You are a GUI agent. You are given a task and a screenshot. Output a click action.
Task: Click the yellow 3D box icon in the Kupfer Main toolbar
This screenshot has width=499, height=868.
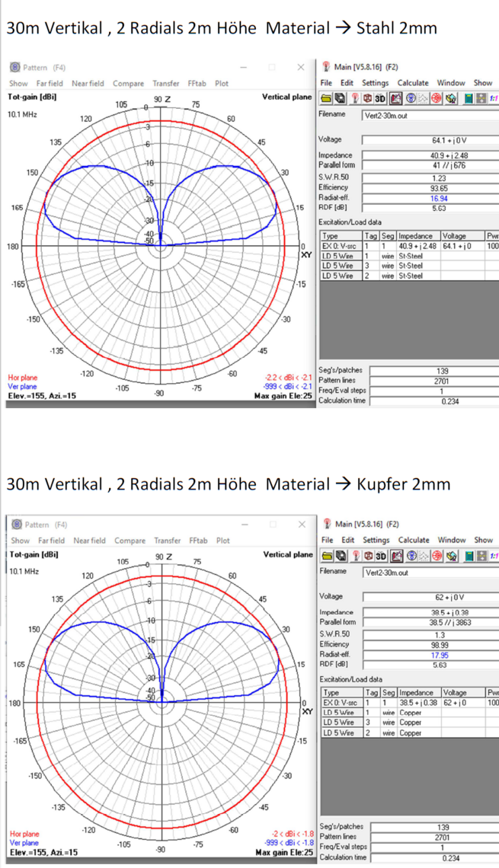click(452, 556)
